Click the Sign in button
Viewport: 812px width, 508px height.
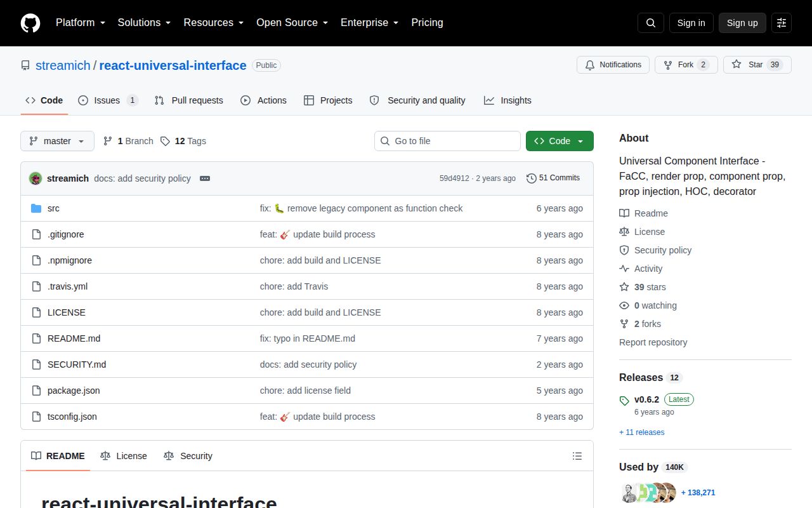tap(691, 23)
